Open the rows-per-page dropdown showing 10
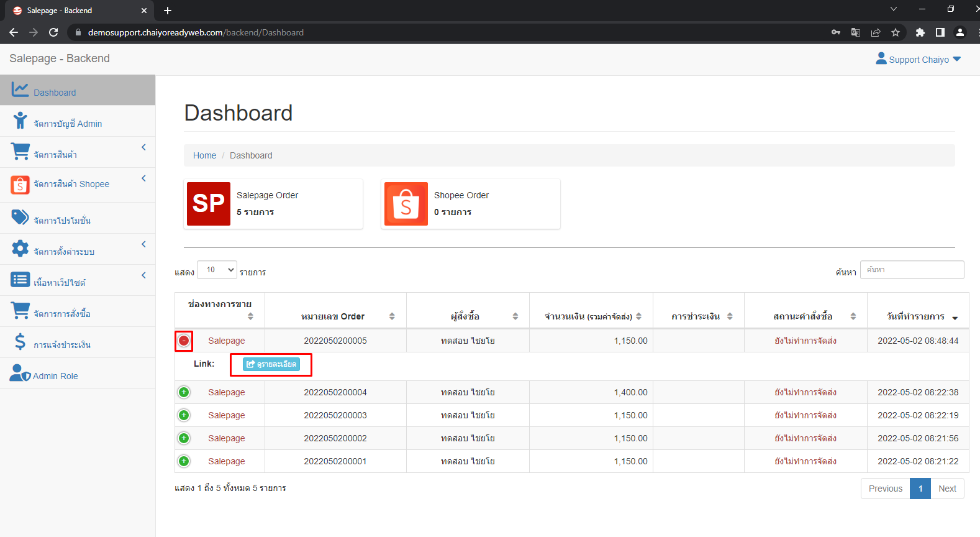 coord(217,270)
